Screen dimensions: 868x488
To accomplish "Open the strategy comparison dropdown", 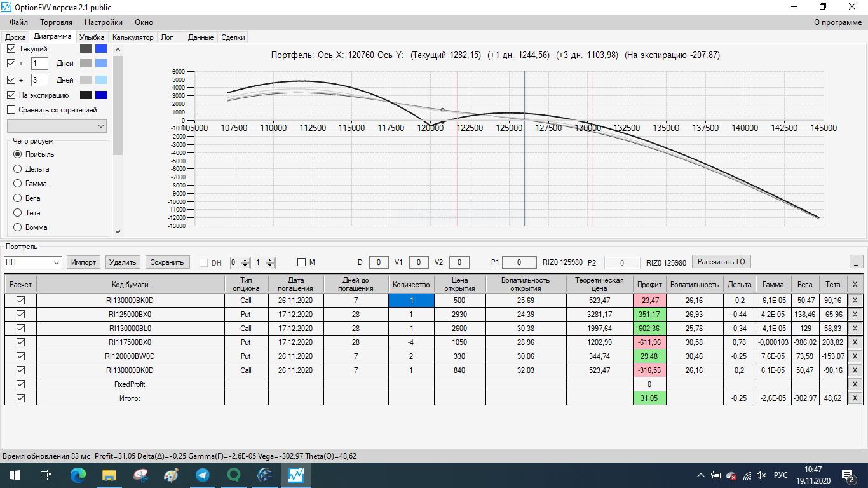I will 57,126.
